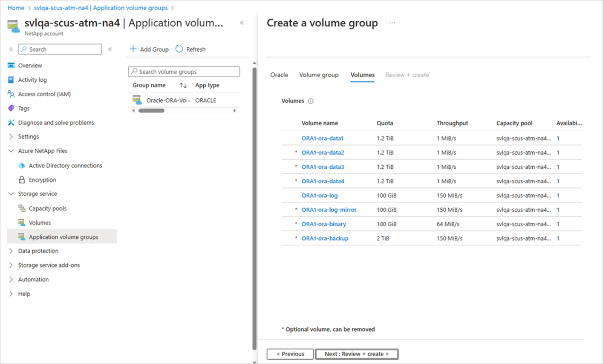Click the Quota column header
This screenshot has height=364, width=603.
point(385,123)
